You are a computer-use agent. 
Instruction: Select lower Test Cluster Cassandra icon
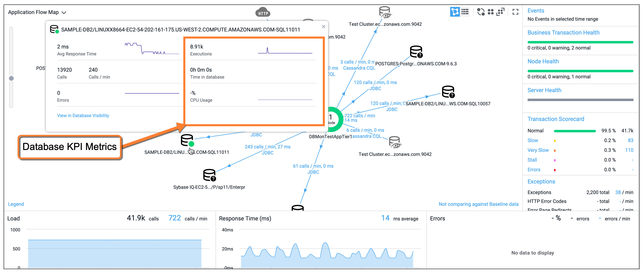[x=395, y=142]
